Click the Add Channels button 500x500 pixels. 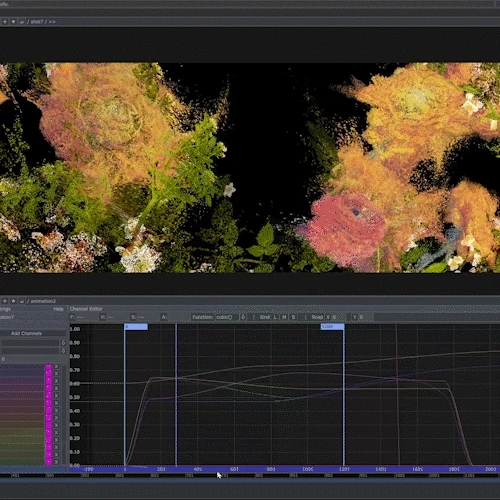pyautogui.click(x=26, y=333)
